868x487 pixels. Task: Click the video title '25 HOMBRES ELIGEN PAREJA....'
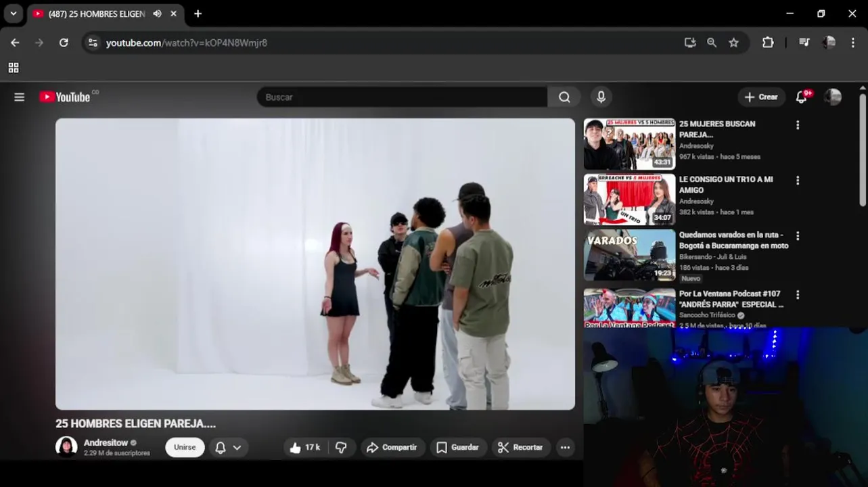135,423
